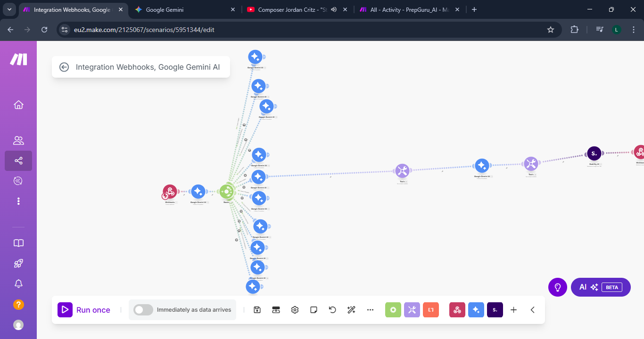Viewport: 644px width, 339px height.
Task: Open the Organization home page icon
Action: pyautogui.click(x=18, y=105)
